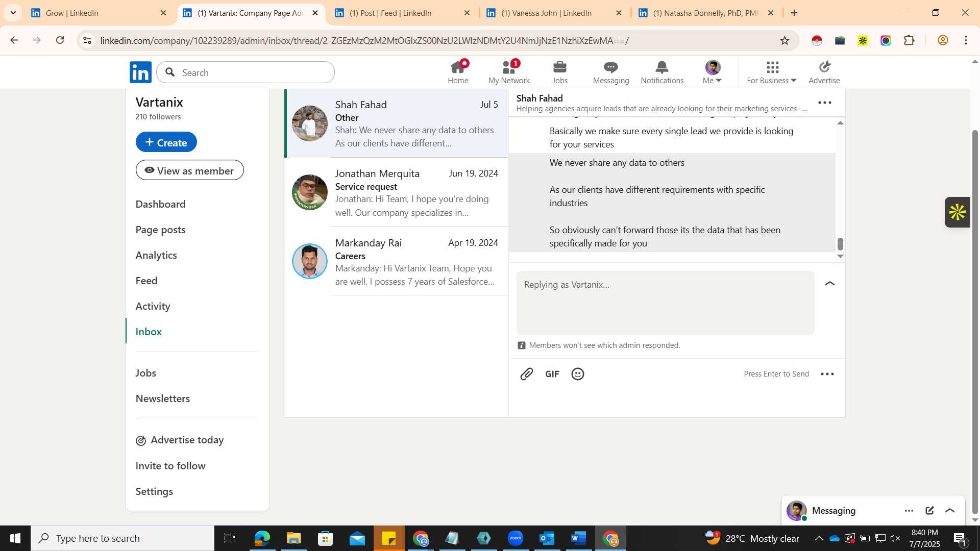Open Activity in admin sidebar
980x551 pixels.
pyautogui.click(x=153, y=306)
